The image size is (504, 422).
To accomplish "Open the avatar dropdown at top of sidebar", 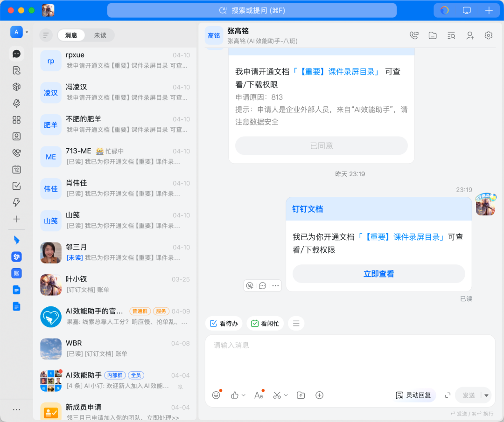I will pyautogui.click(x=26, y=32).
